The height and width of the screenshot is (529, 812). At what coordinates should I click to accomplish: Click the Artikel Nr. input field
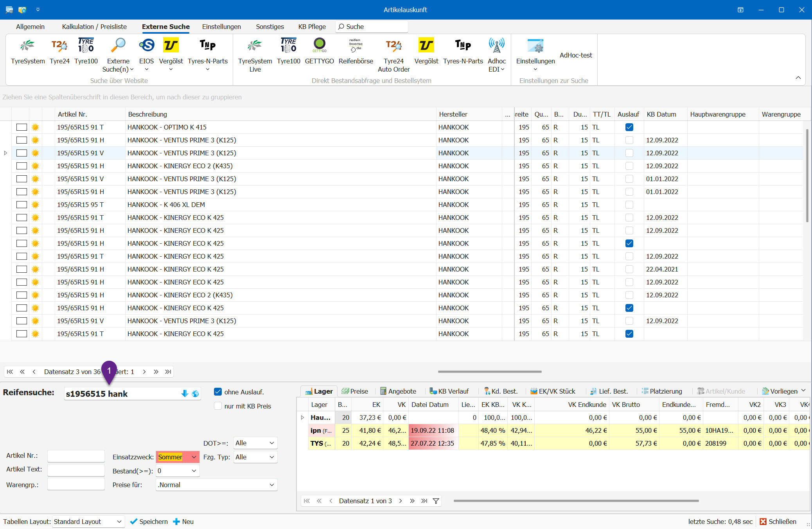(76, 456)
